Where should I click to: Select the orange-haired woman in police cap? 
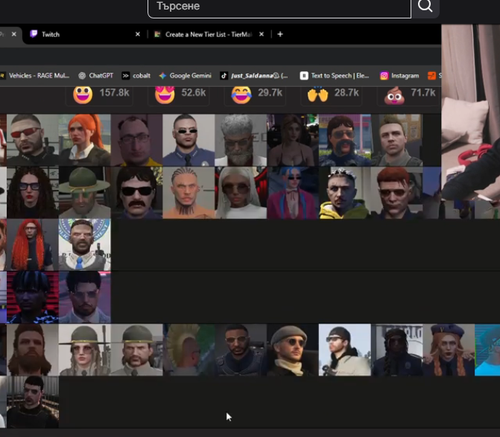coord(449,350)
